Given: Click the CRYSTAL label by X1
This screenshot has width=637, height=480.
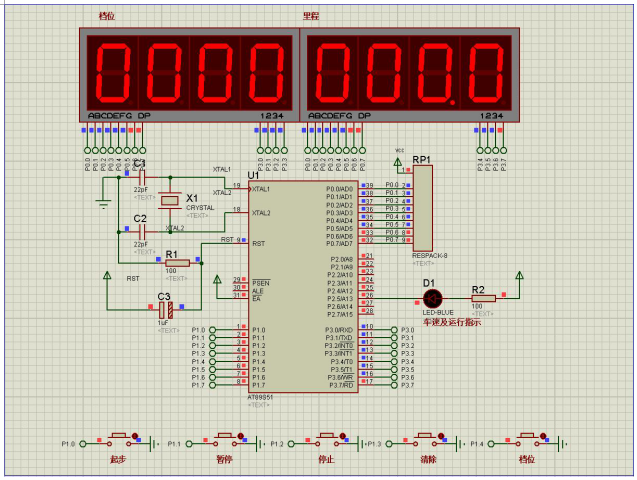Looking at the screenshot, I should 200,208.
